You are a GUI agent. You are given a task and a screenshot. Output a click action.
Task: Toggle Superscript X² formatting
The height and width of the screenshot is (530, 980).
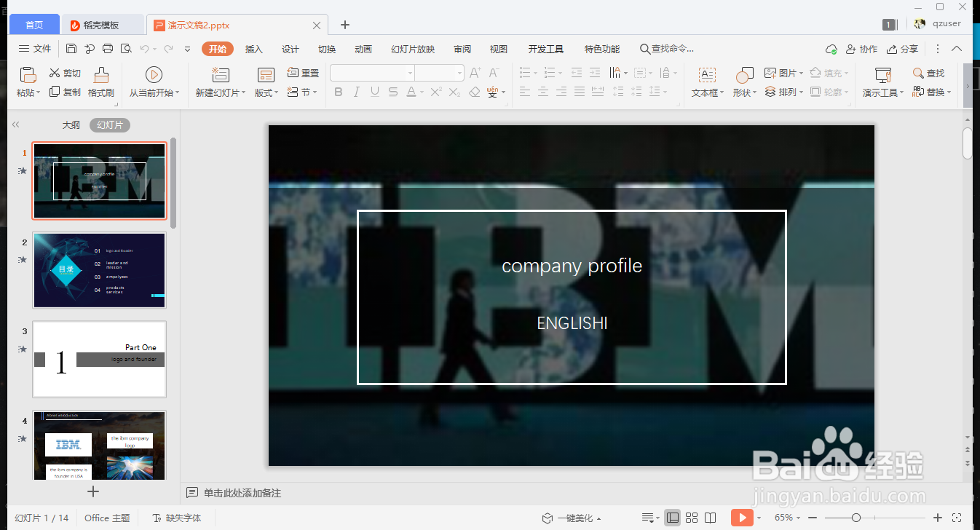click(x=436, y=92)
